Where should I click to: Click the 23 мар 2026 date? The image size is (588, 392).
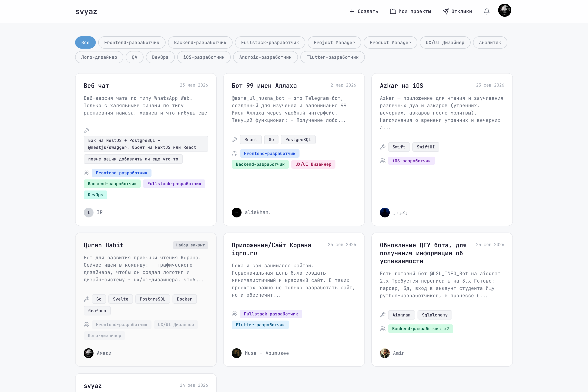click(x=194, y=85)
